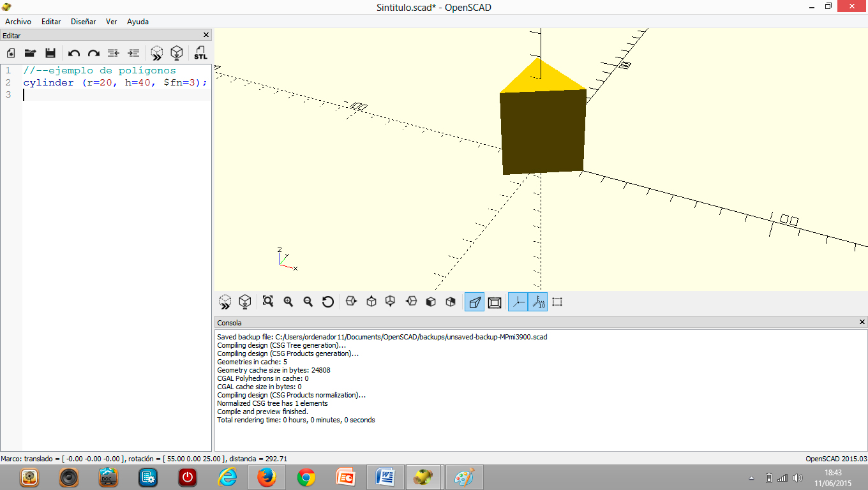
Task: Open the Diseñar menu
Action: click(83, 21)
